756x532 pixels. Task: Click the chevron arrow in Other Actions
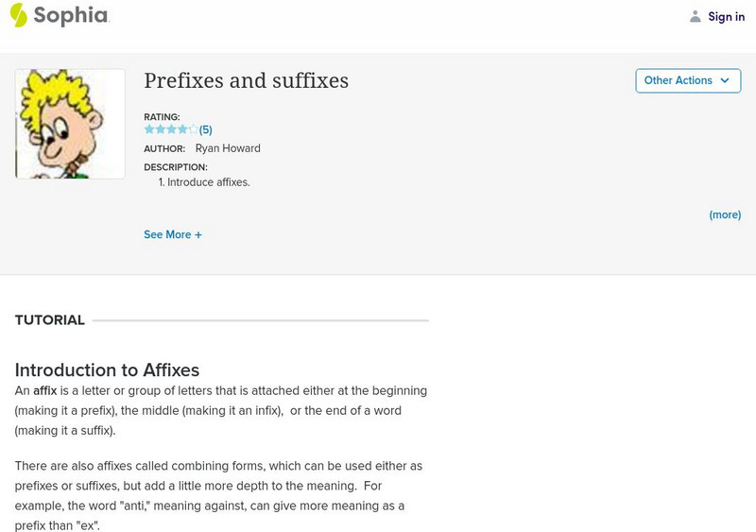click(725, 80)
